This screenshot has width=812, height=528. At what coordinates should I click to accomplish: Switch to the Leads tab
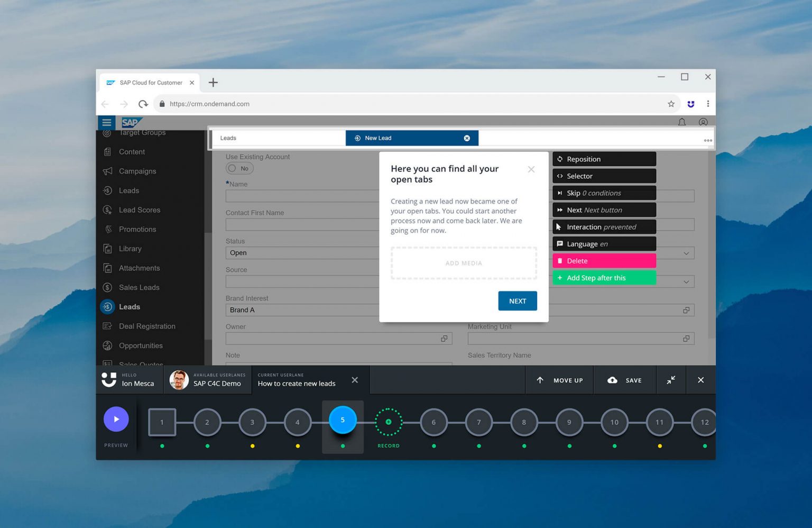click(228, 138)
